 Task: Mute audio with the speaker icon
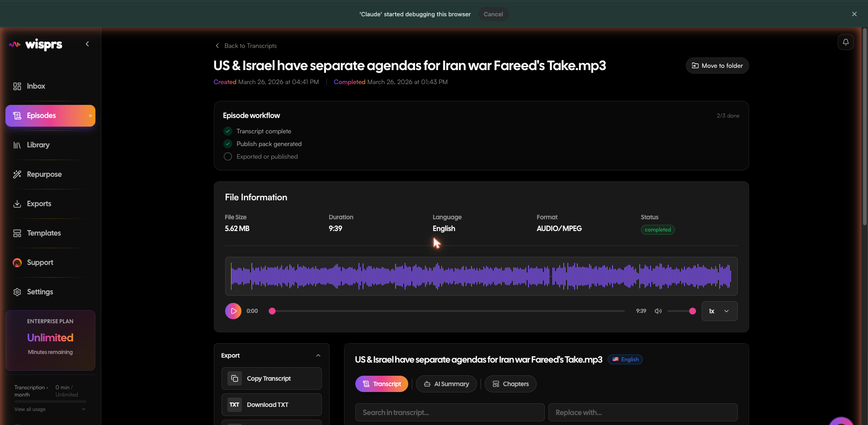pyautogui.click(x=658, y=311)
